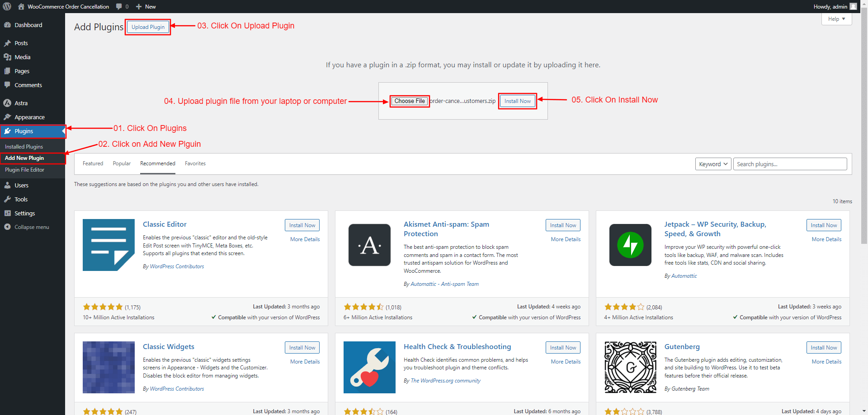Image resolution: width=868 pixels, height=415 pixels.
Task: Expand the Help dropdown panel
Action: coord(836,19)
